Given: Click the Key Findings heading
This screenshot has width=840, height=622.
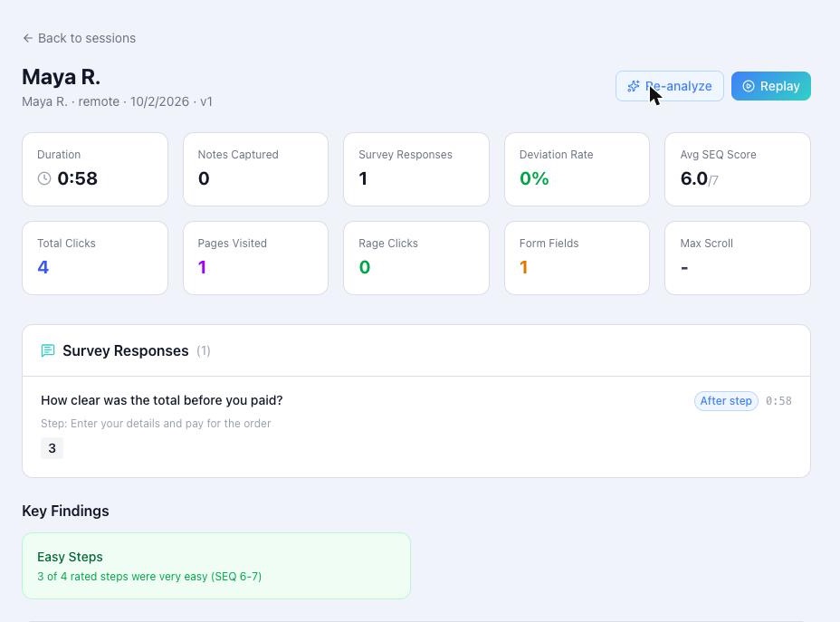Looking at the screenshot, I should pos(65,512).
